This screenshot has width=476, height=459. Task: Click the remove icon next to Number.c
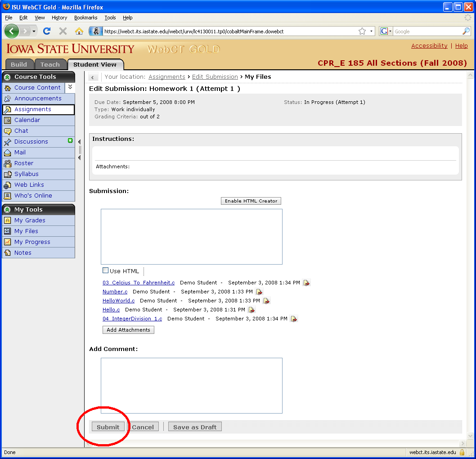click(x=259, y=292)
